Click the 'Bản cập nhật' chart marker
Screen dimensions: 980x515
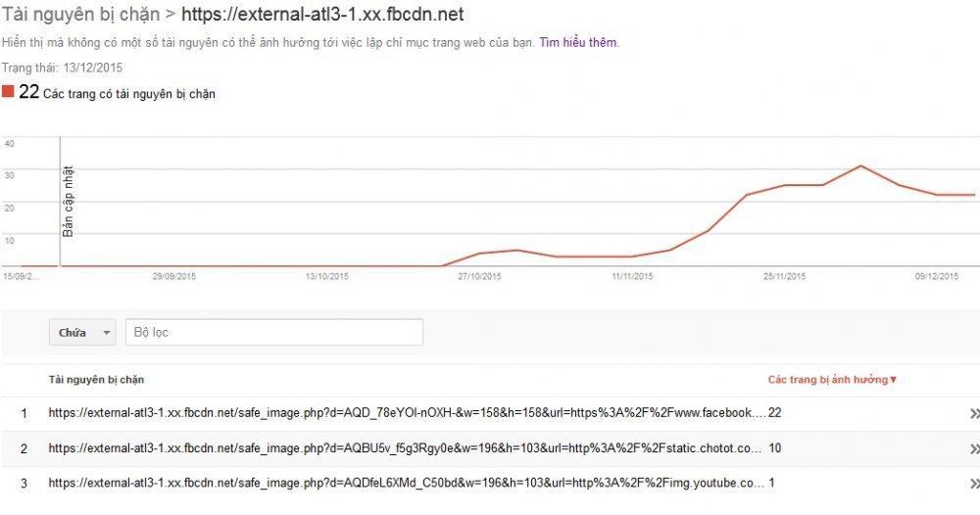[68, 202]
